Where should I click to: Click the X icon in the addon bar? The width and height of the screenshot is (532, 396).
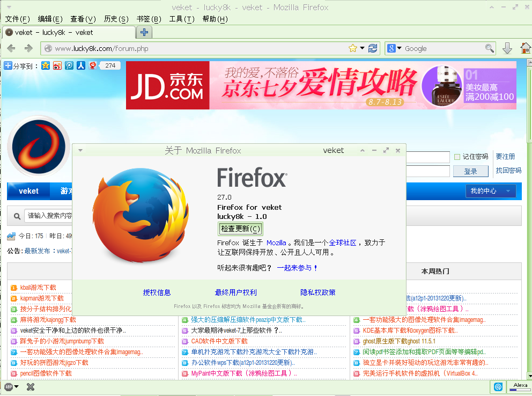click(x=31, y=387)
